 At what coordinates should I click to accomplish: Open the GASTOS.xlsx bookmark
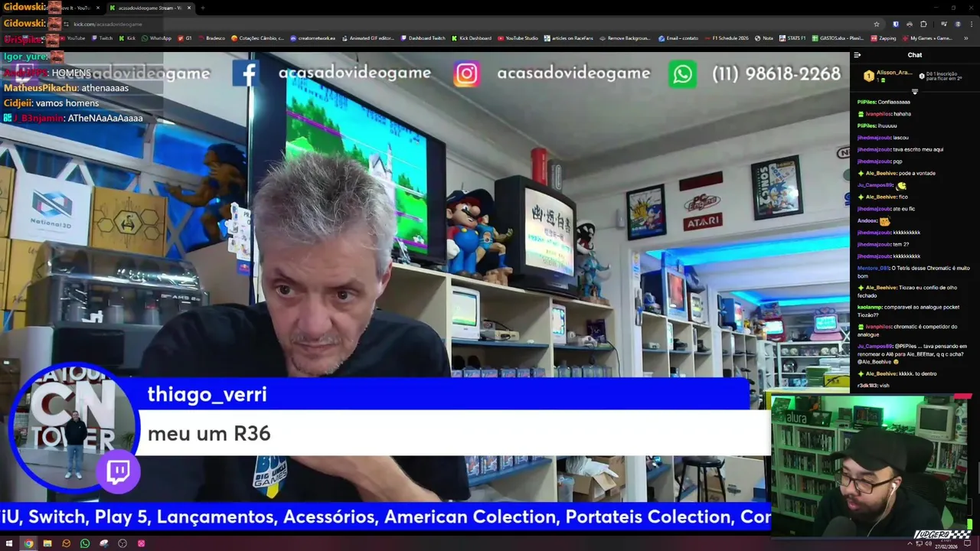838,37
